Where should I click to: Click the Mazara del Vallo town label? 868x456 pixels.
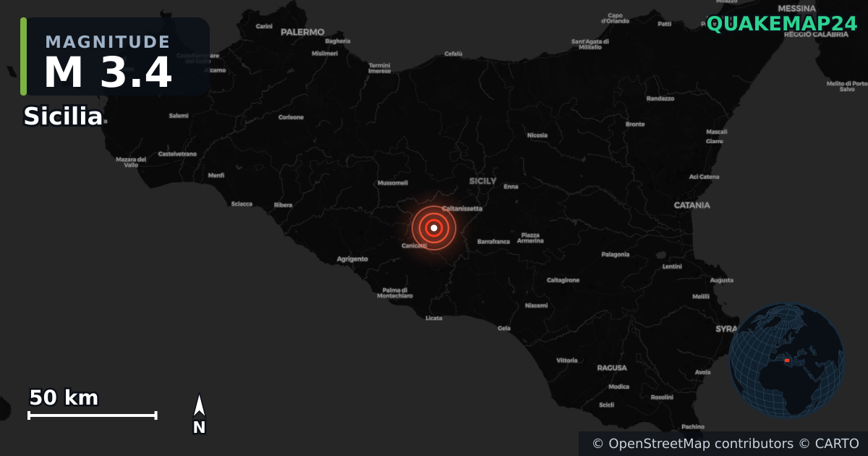click(131, 162)
